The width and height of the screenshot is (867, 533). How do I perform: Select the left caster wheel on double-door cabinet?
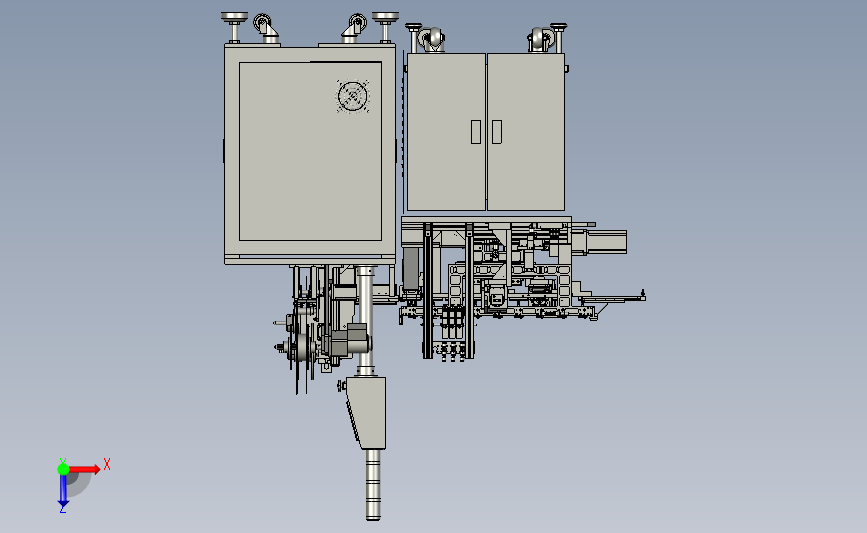pos(431,40)
